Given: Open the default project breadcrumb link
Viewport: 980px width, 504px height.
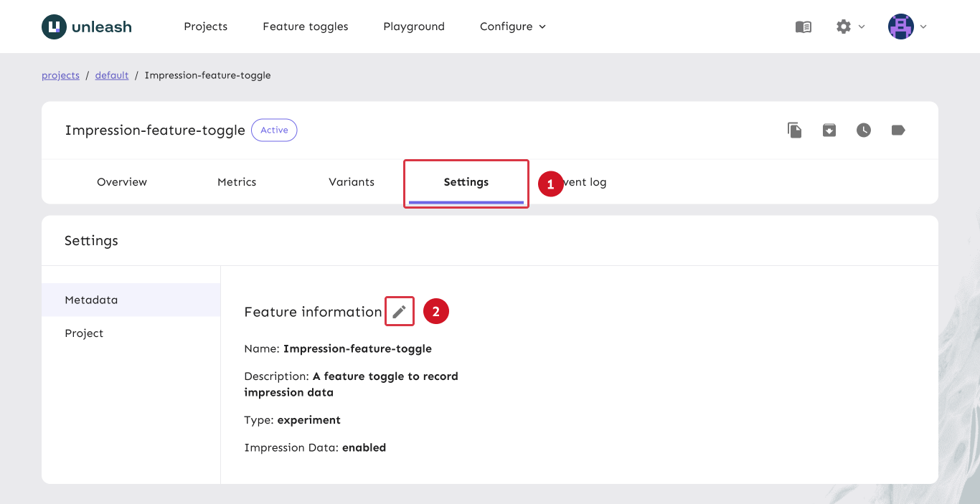Looking at the screenshot, I should tap(111, 75).
